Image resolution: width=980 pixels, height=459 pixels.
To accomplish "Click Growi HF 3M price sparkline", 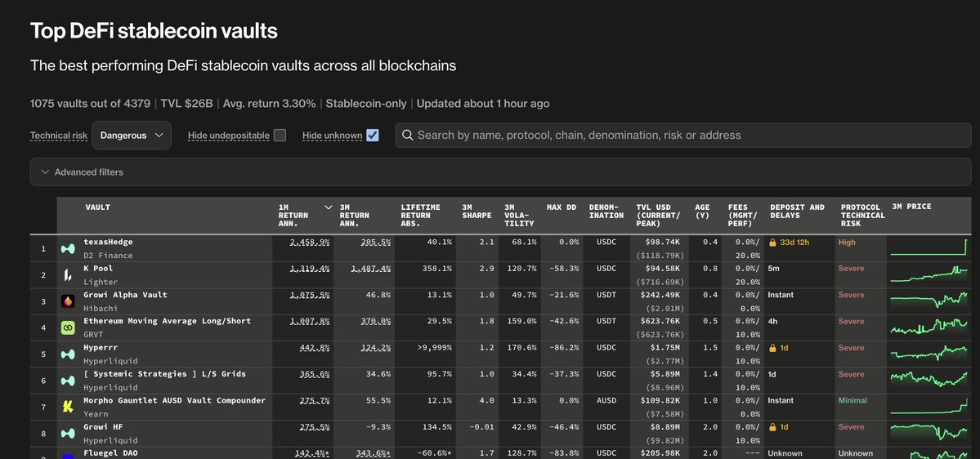I will point(929,432).
